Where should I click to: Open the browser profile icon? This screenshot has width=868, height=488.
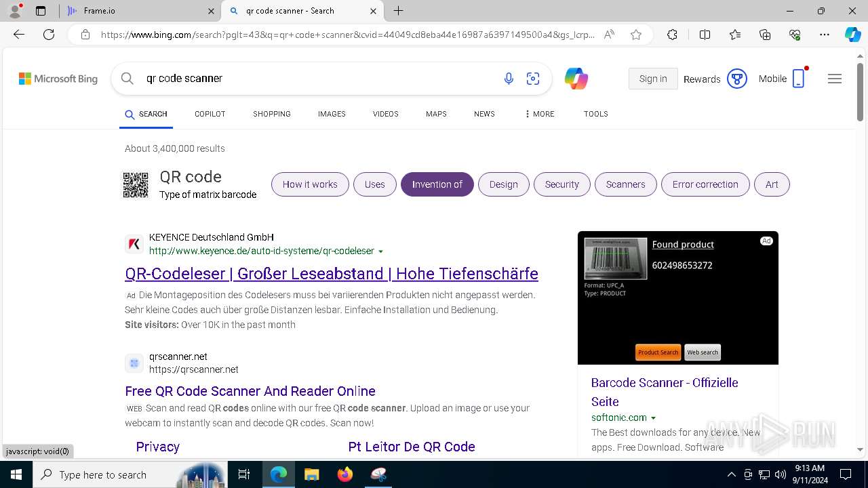[x=15, y=11]
